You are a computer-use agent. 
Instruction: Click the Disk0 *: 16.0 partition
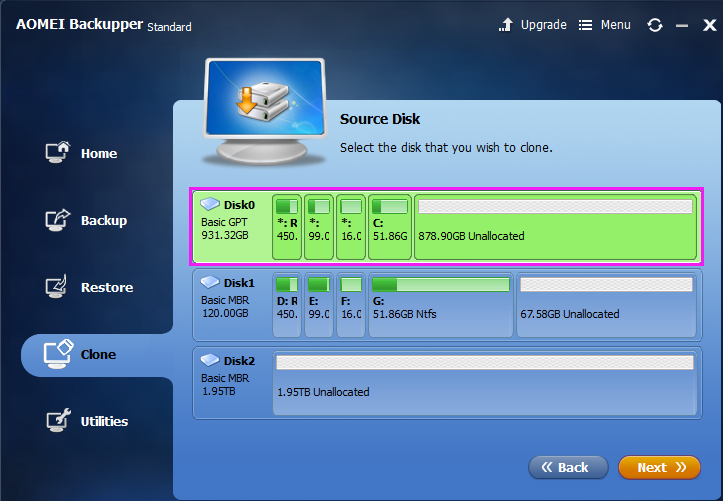pos(351,227)
